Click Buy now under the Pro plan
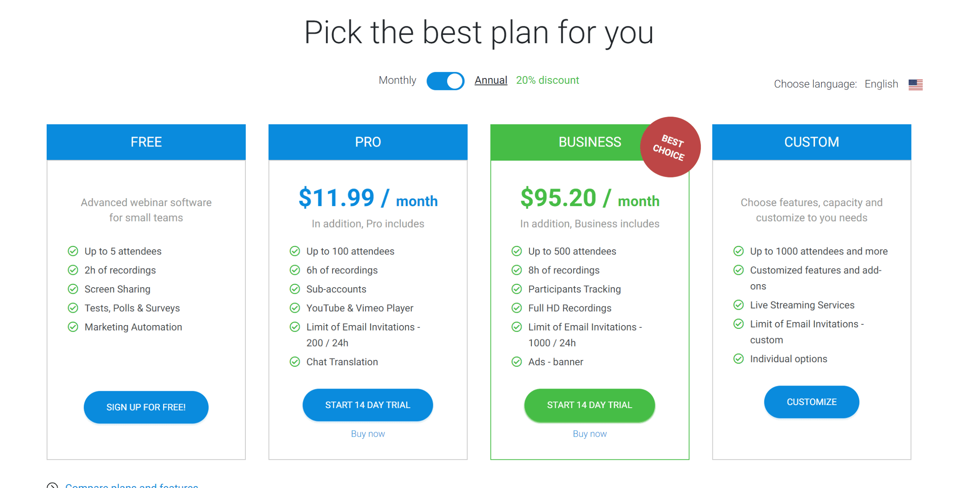 [367, 434]
